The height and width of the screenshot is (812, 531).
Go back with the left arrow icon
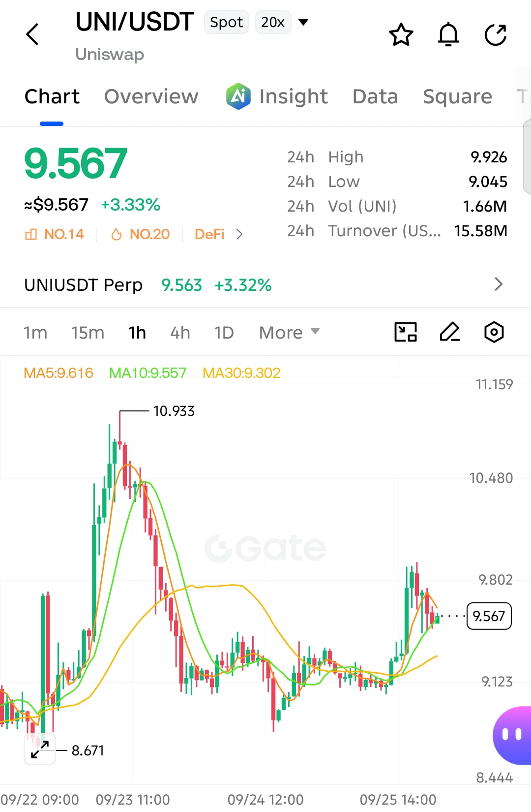pyautogui.click(x=32, y=34)
